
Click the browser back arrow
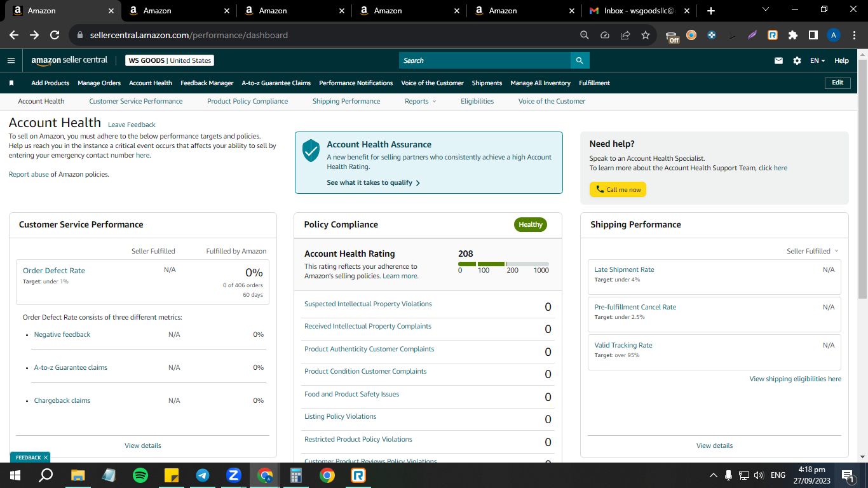click(x=14, y=35)
